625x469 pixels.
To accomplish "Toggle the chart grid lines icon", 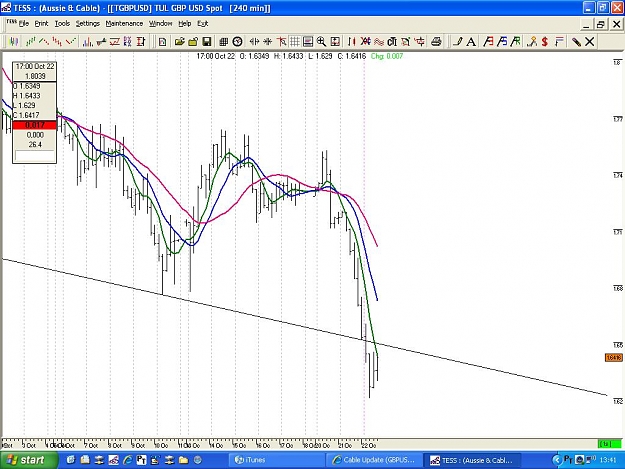I will click(x=295, y=41).
